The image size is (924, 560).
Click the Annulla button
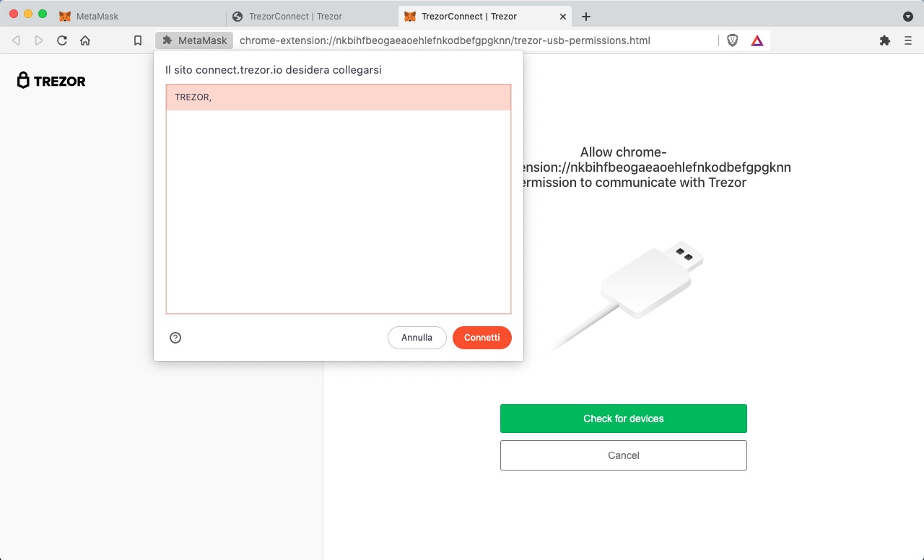coord(417,338)
